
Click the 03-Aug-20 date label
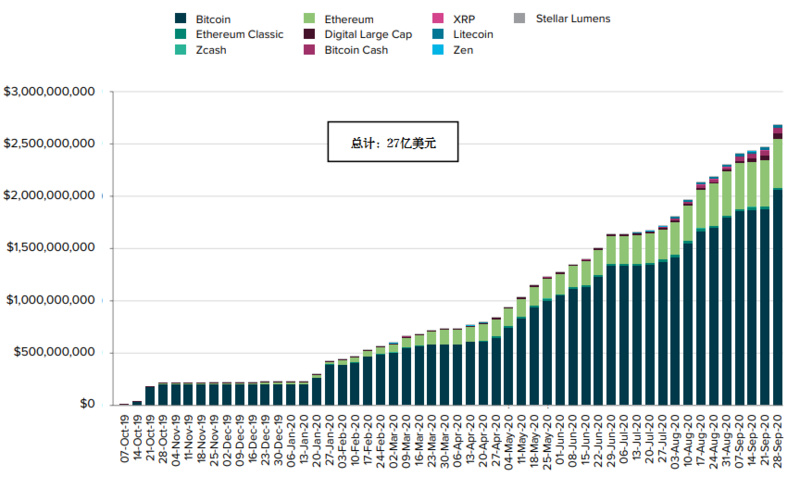(x=675, y=441)
